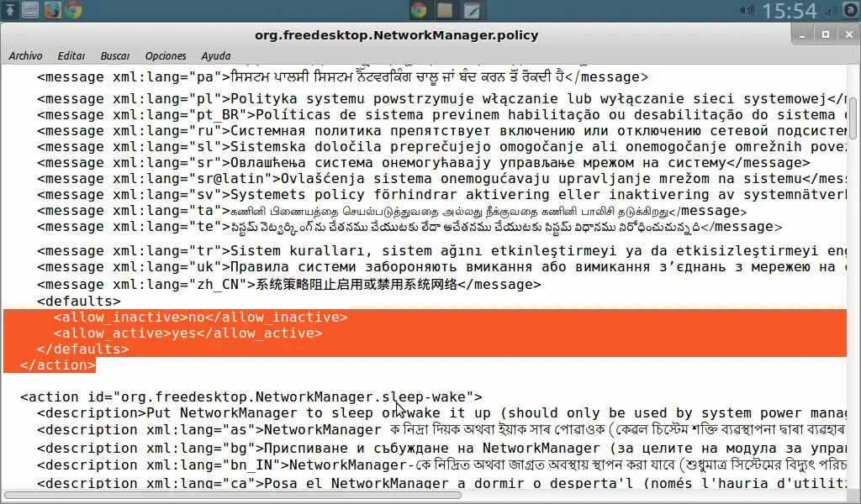This screenshot has height=504, width=861.
Task: Click in the xml:lang="pa" message line
Action: (x=342, y=76)
